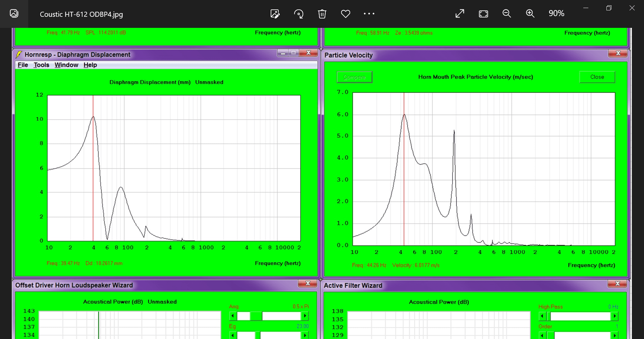Click the Freq : 41.79 Hz readout
Image resolution: width=644 pixels, height=339 pixels.
(63, 33)
